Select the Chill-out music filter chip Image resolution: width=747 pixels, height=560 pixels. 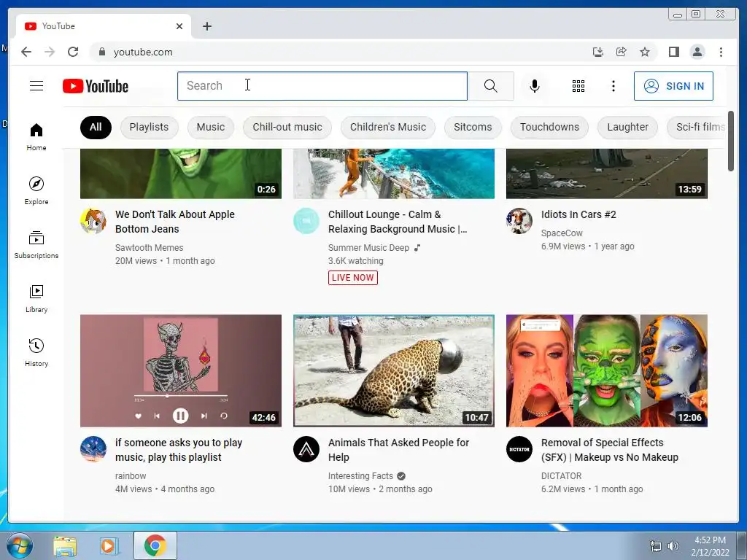[x=287, y=127]
